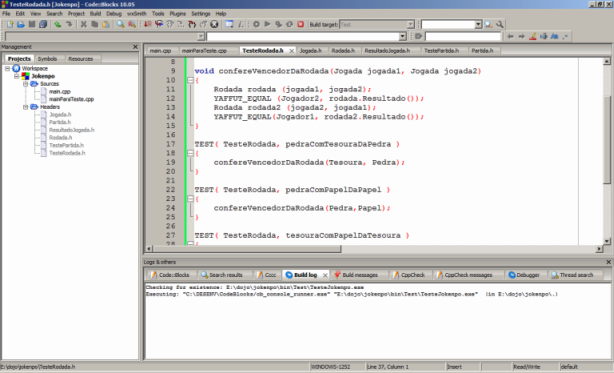Open the Settings menu
The image size is (614, 373).
coord(201,13)
